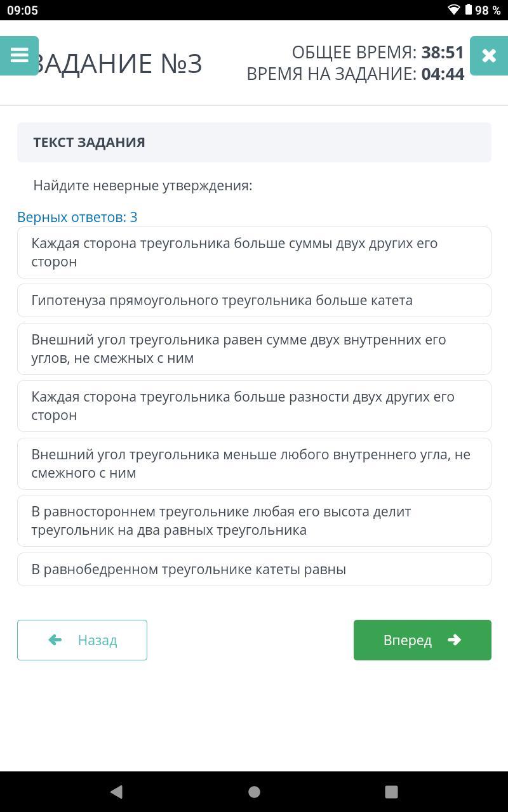
Task: Select "В равностороннем треугольнике" answer
Action: point(254,521)
